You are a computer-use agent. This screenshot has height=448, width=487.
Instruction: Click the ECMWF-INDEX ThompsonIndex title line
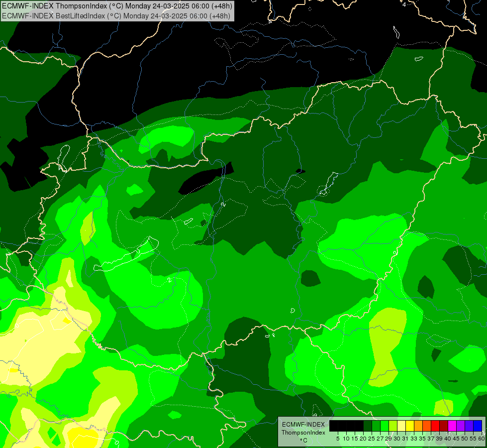pyautogui.click(x=117, y=6)
